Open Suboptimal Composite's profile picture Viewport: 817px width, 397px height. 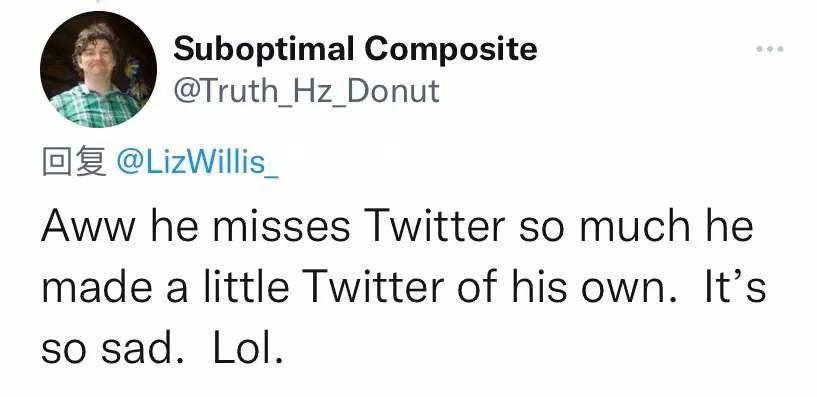click(98, 69)
